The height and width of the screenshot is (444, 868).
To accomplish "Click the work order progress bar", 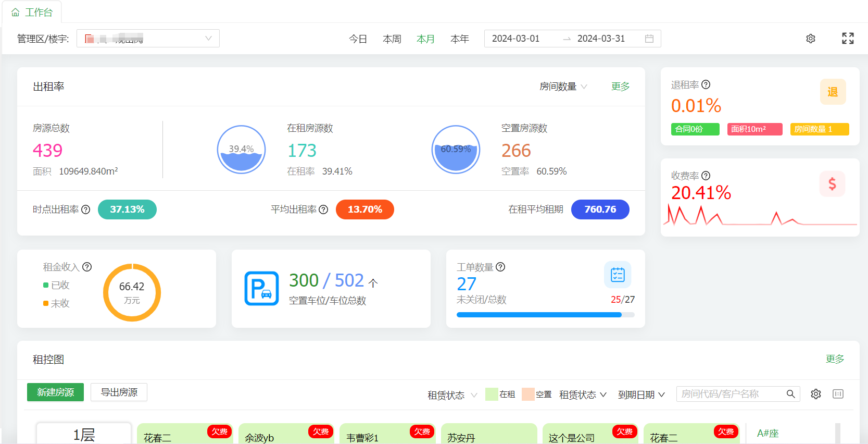I will point(546,315).
